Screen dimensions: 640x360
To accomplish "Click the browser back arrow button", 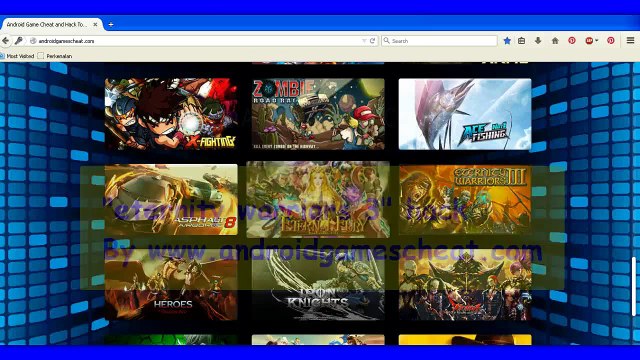I will pyautogui.click(x=5, y=41).
